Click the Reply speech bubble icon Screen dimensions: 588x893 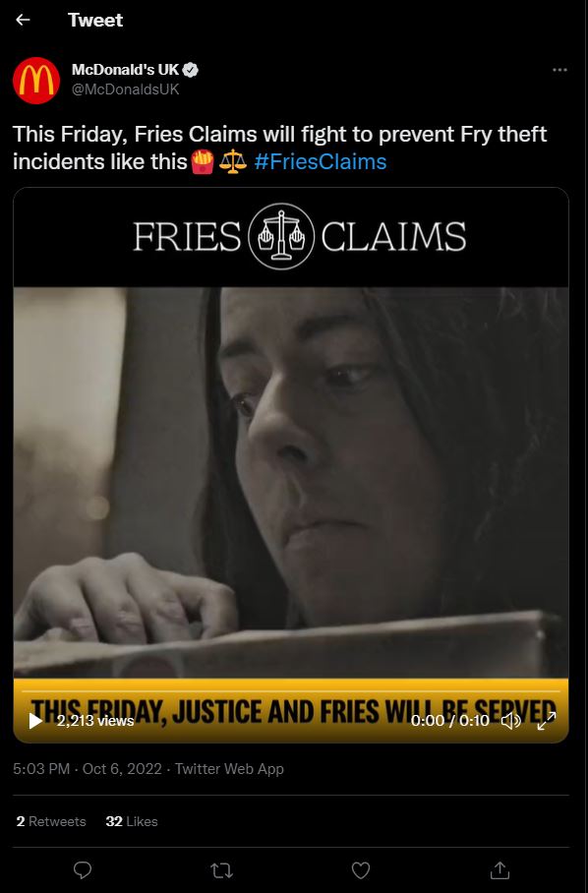(83, 870)
